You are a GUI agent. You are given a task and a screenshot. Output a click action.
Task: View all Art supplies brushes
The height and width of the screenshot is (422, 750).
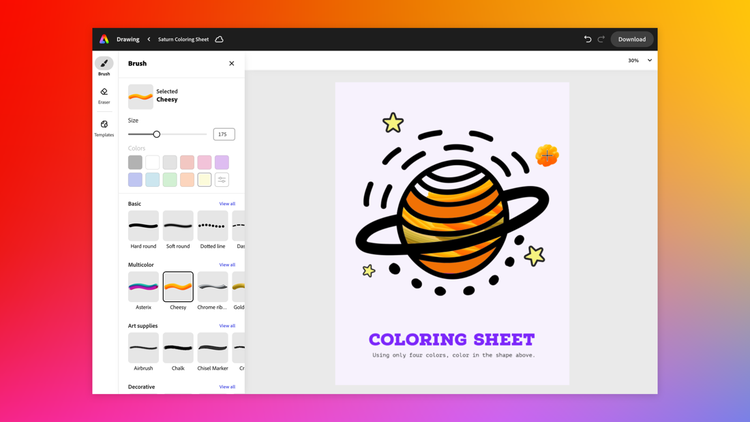(x=227, y=326)
